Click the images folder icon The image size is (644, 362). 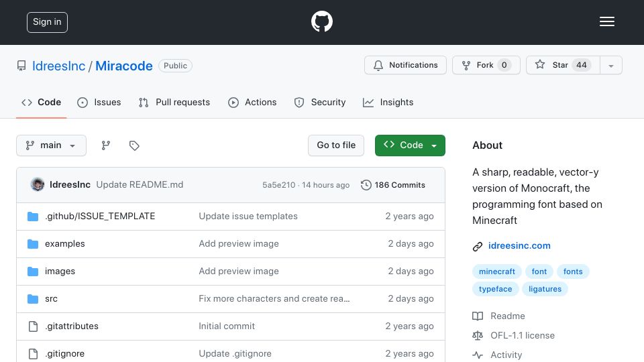click(x=33, y=271)
